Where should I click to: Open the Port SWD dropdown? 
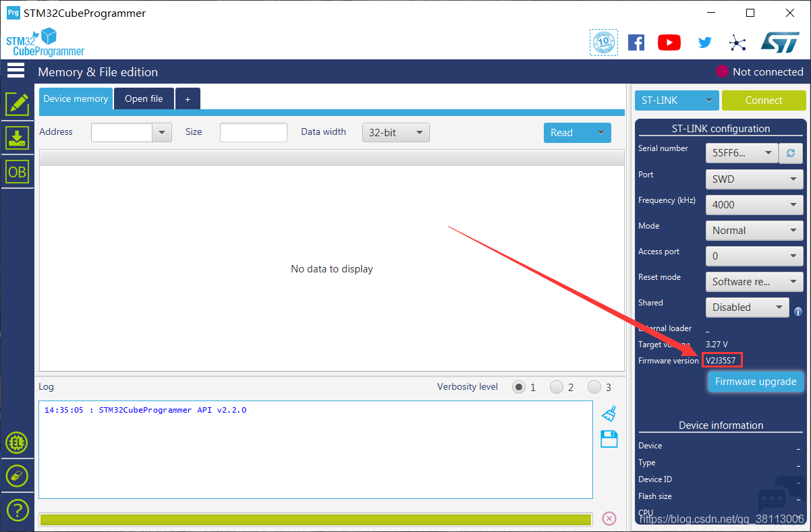pos(754,179)
